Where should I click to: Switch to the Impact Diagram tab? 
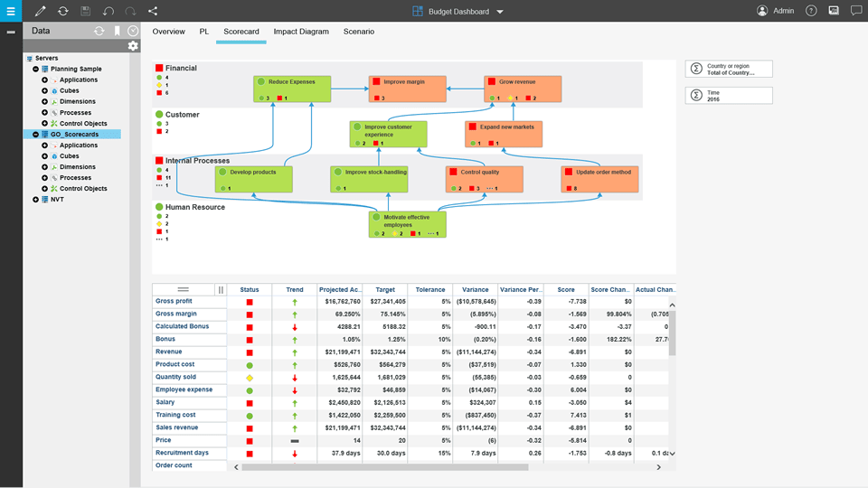301,32
